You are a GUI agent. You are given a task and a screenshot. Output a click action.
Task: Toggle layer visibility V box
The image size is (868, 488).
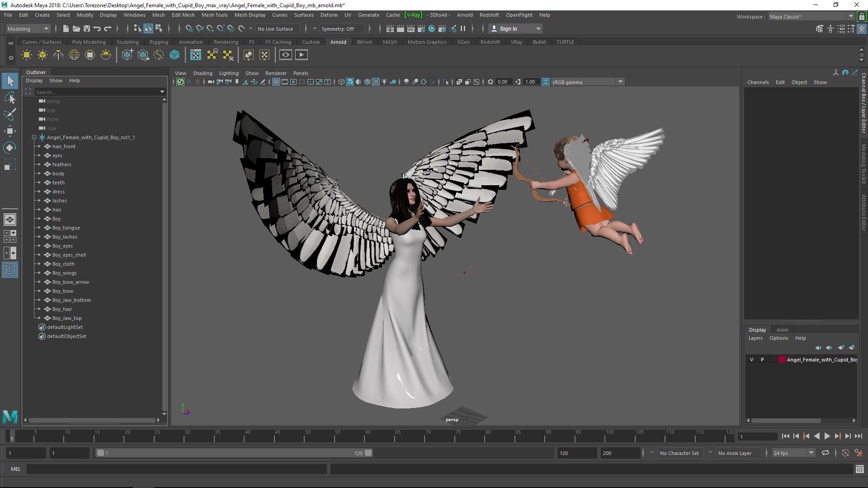click(752, 360)
